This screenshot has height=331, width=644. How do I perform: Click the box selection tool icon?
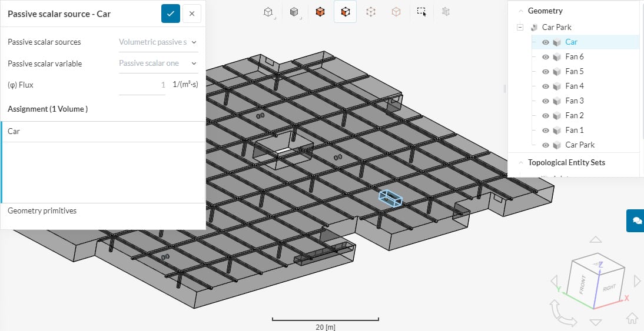[421, 11]
